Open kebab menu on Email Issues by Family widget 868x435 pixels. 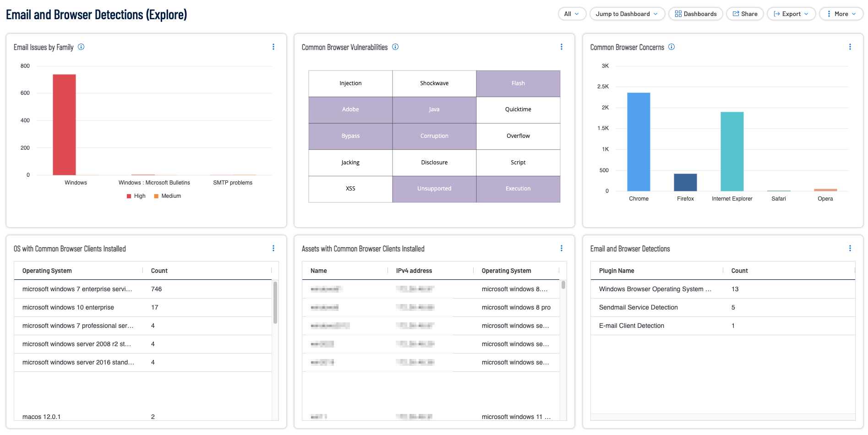[x=273, y=47]
